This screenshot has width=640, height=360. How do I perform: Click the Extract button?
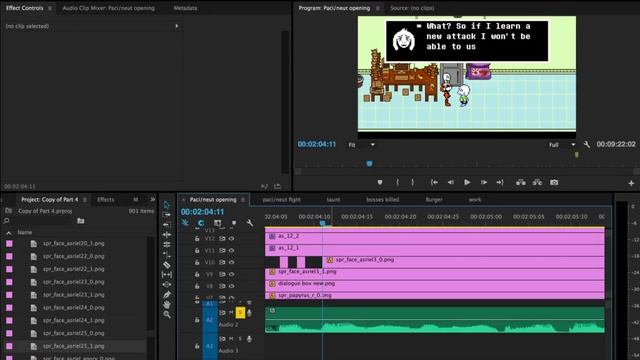[537, 182]
